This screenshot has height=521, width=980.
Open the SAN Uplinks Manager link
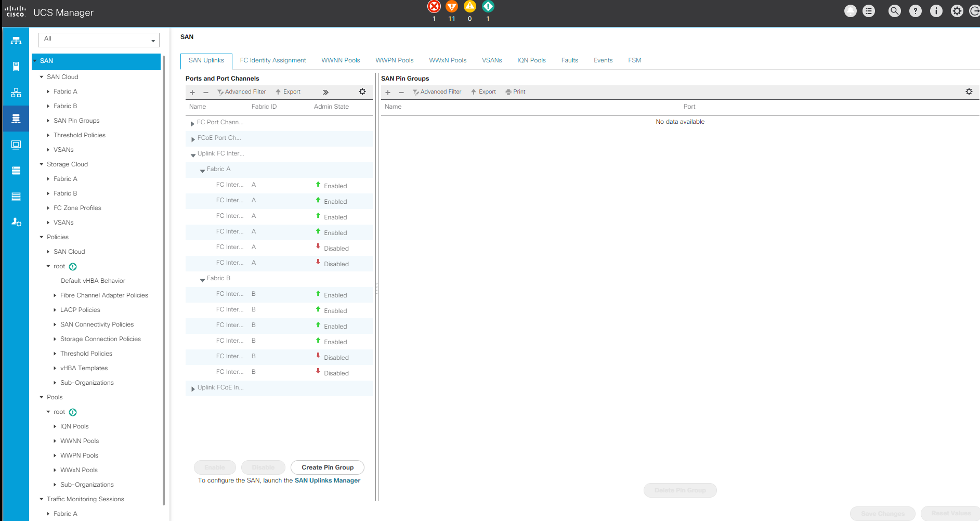[x=327, y=480]
